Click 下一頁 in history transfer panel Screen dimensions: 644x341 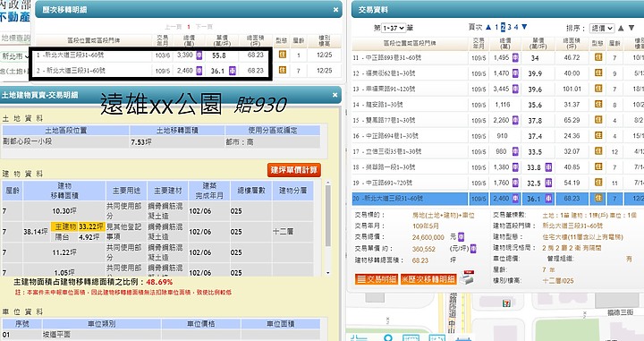pyautogui.click(x=204, y=27)
